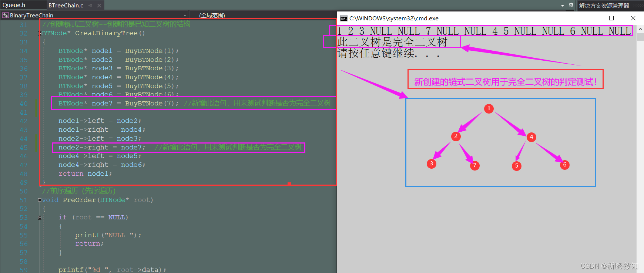Minimize the cmd.exe console window
The width and height of the screenshot is (644, 273).
pyautogui.click(x=590, y=18)
